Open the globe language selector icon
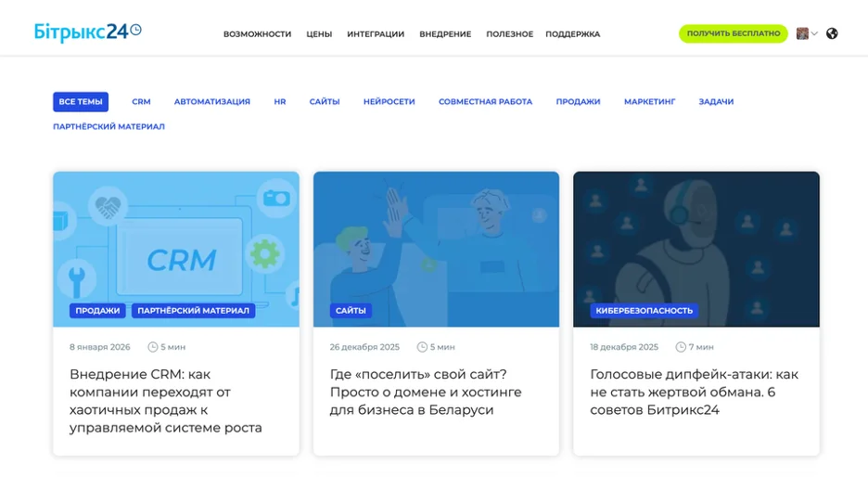This screenshot has height=490, width=868. tap(832, 33)
